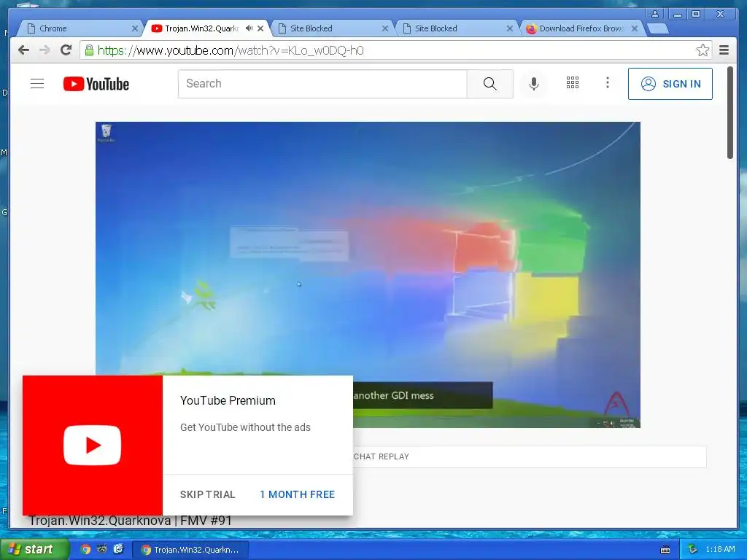This screenshot has height=560, width=747.
Task: Close the Chrome tab
Action: tap(135, 28)
